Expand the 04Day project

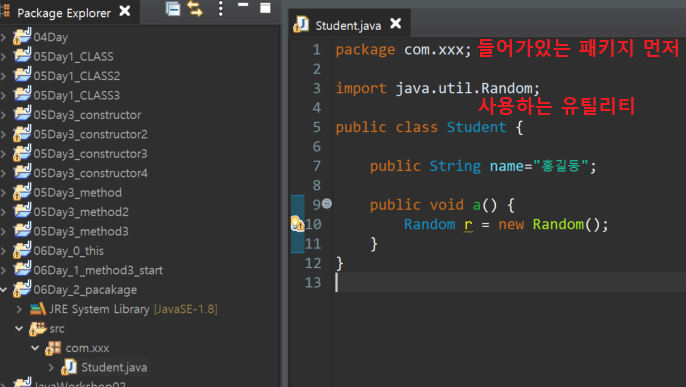(4, 37)
